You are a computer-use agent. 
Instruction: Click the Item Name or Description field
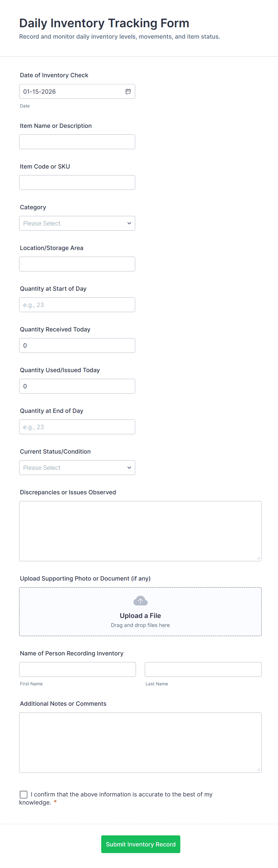pyautogui.click(x=77, y=142)
